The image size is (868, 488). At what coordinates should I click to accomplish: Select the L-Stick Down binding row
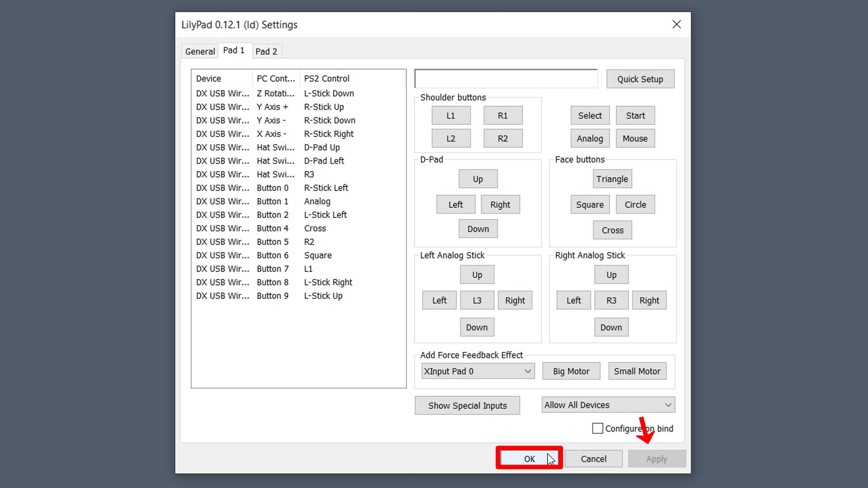click(x=298, y=94)
